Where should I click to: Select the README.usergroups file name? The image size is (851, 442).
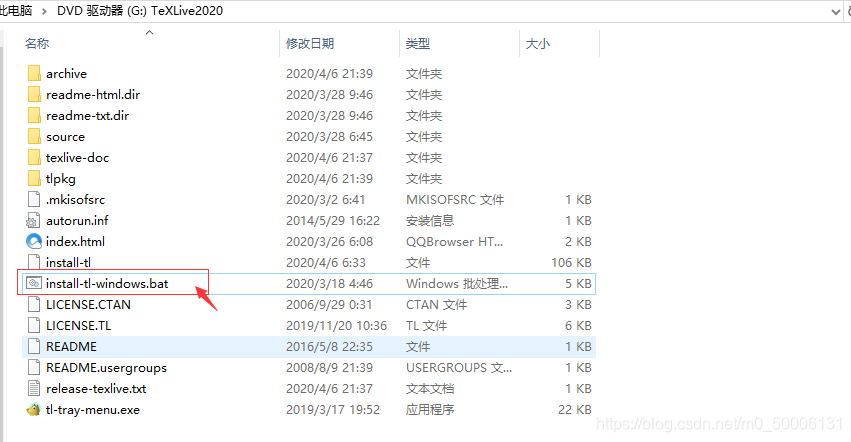pos(106,368)
